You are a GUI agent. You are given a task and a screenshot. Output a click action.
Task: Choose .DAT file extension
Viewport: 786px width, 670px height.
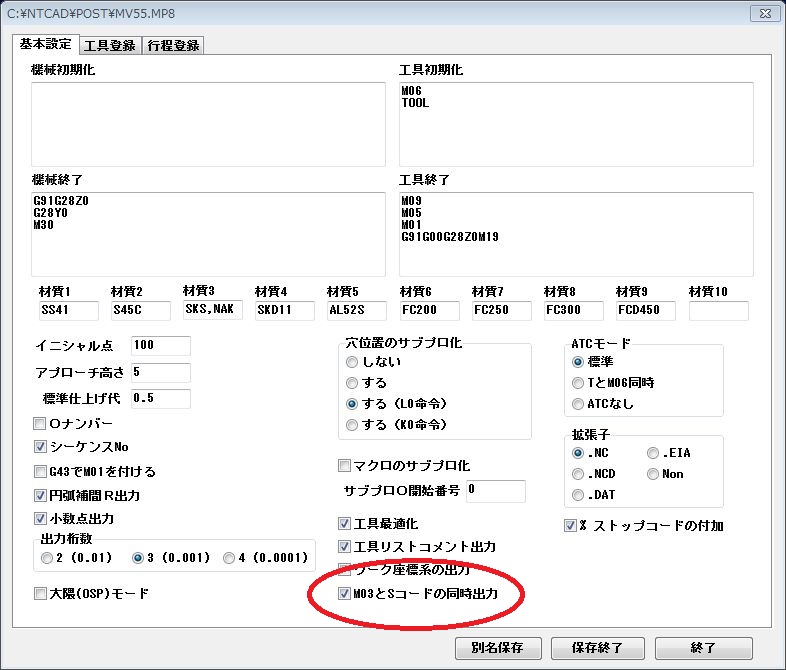click(x=577, y=495)
